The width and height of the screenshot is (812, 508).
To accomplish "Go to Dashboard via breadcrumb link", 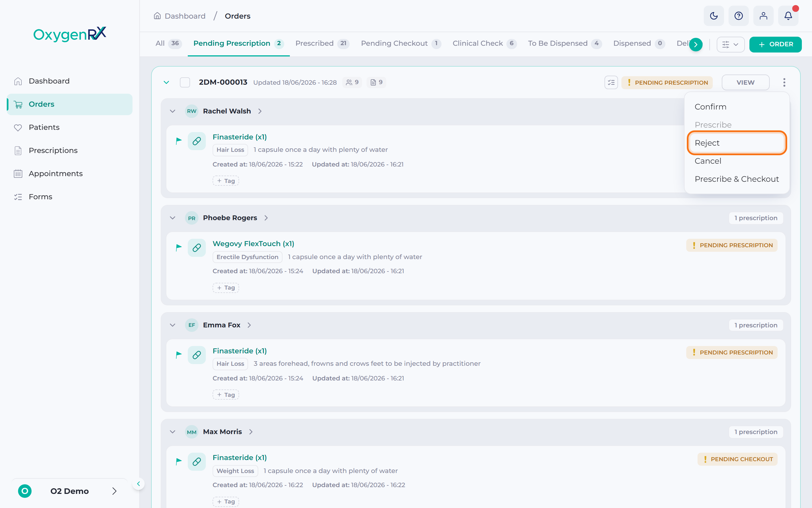I will pos(185,16).
